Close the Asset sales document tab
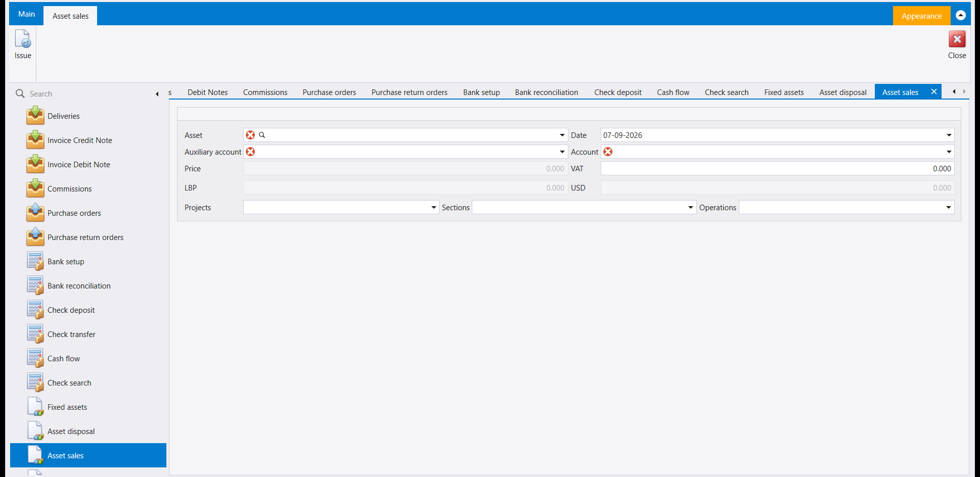 [x=934, y=91]
